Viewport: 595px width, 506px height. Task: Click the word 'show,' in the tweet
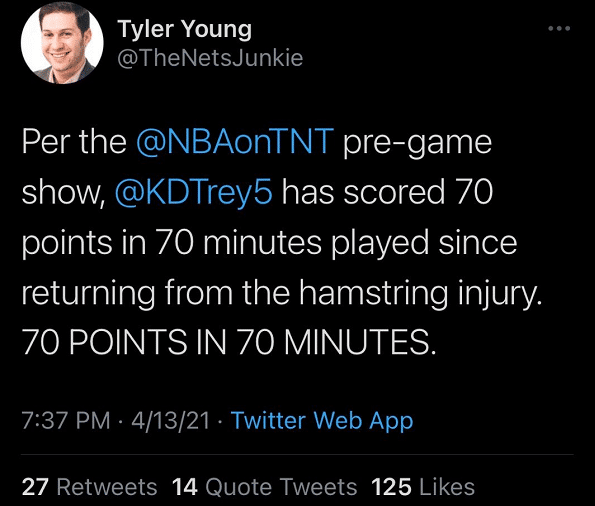(x=63, y=194)
